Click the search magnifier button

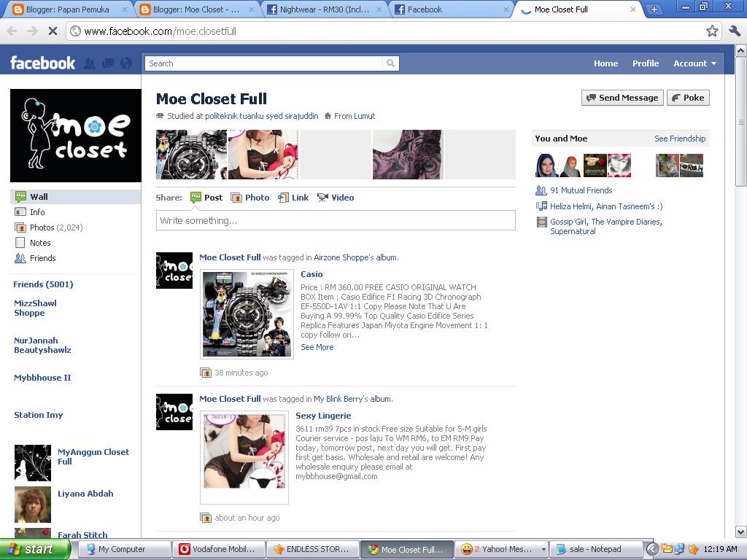click(x=391, y=63)
